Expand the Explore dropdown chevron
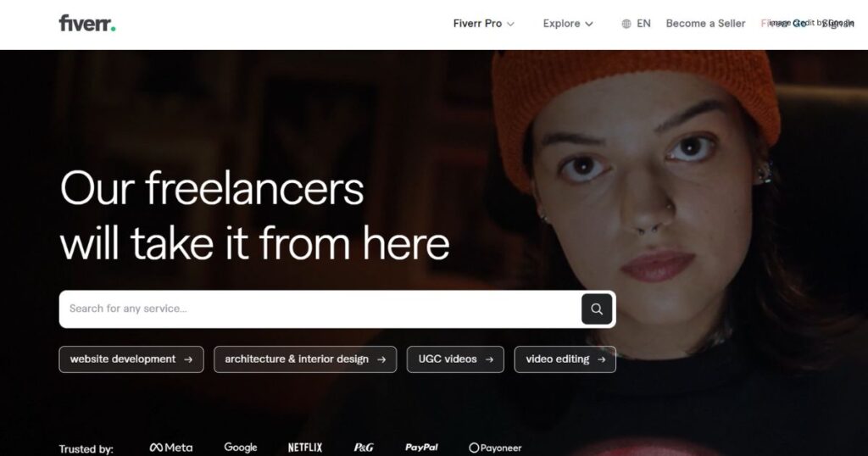Viewport: 868px width, 456px height. 589,24
